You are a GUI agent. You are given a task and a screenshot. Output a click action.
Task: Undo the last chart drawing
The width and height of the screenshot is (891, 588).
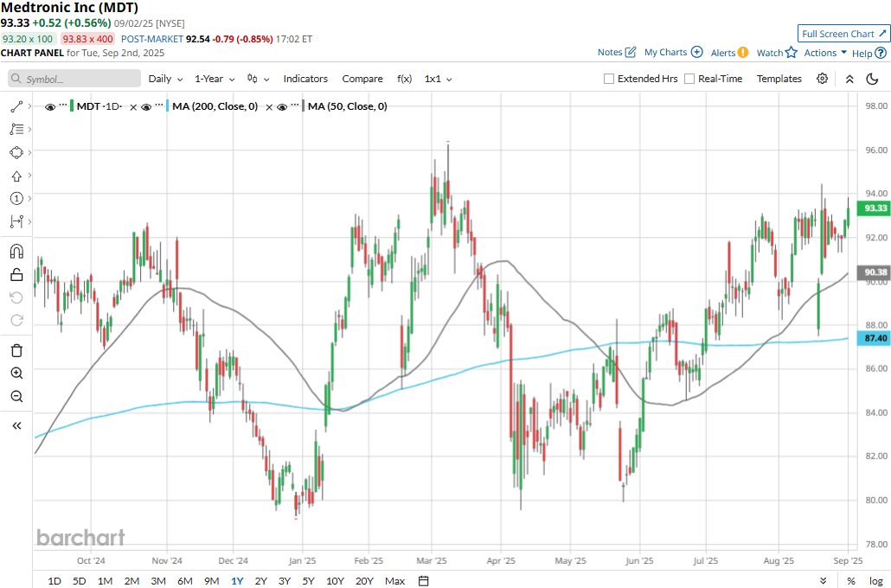pyautogui.click(x=16, y=297)
